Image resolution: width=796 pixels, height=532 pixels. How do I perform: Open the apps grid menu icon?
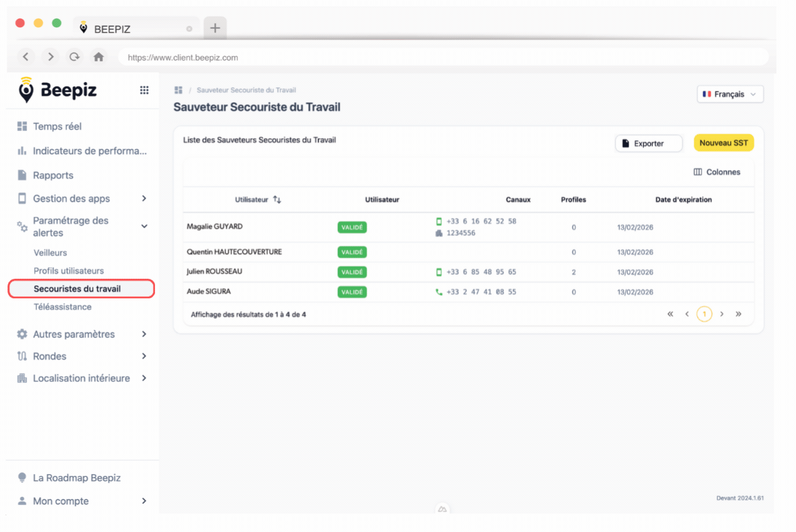pos(144,90)
